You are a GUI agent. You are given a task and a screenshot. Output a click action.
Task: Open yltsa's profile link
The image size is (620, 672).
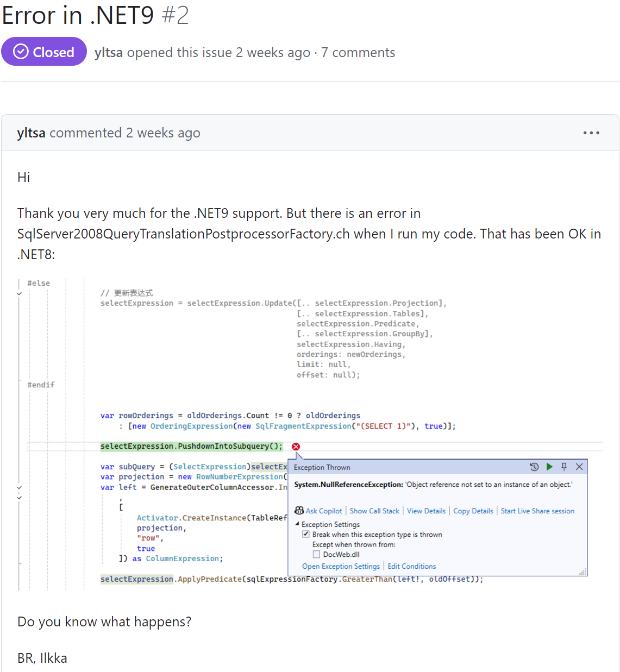click(x=108, y=52)
